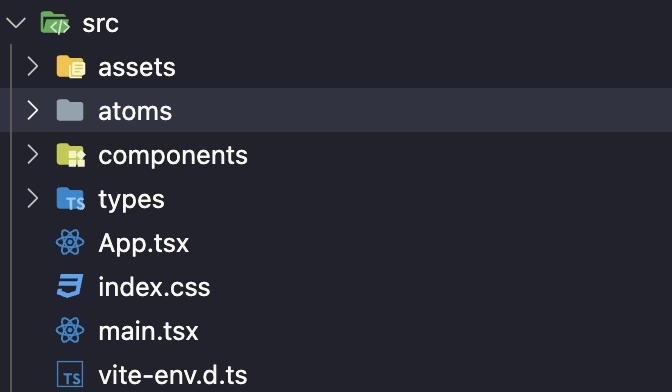Select the src folder label

point(100,24)
